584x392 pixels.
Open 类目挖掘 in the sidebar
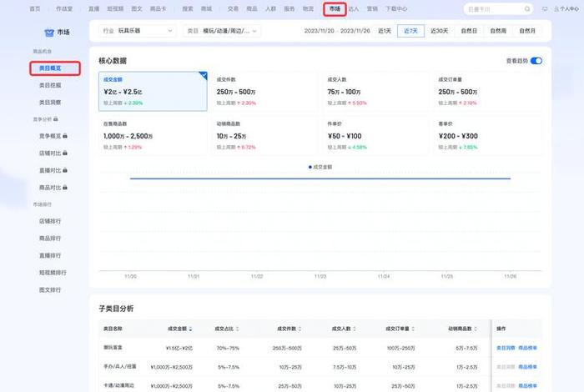click(x=50, y=86)
